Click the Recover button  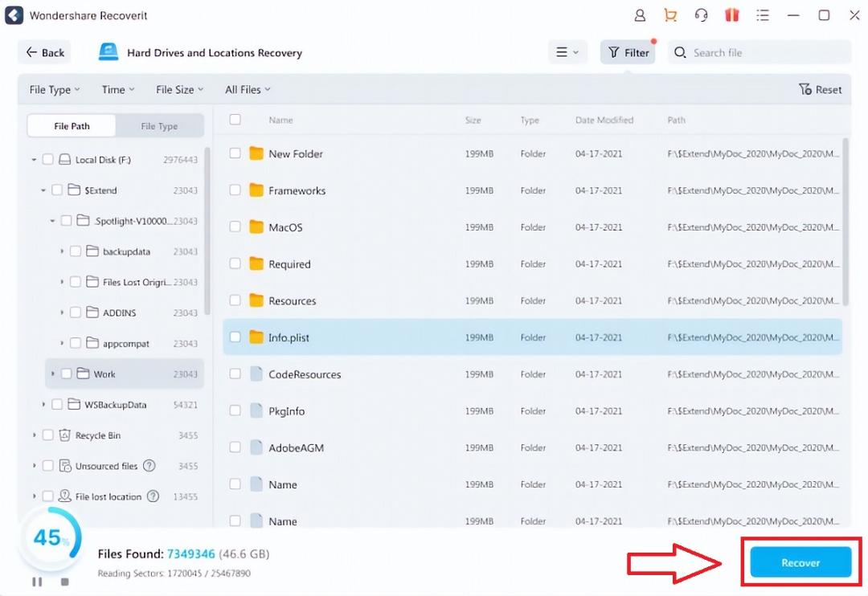tap(800, 562)
